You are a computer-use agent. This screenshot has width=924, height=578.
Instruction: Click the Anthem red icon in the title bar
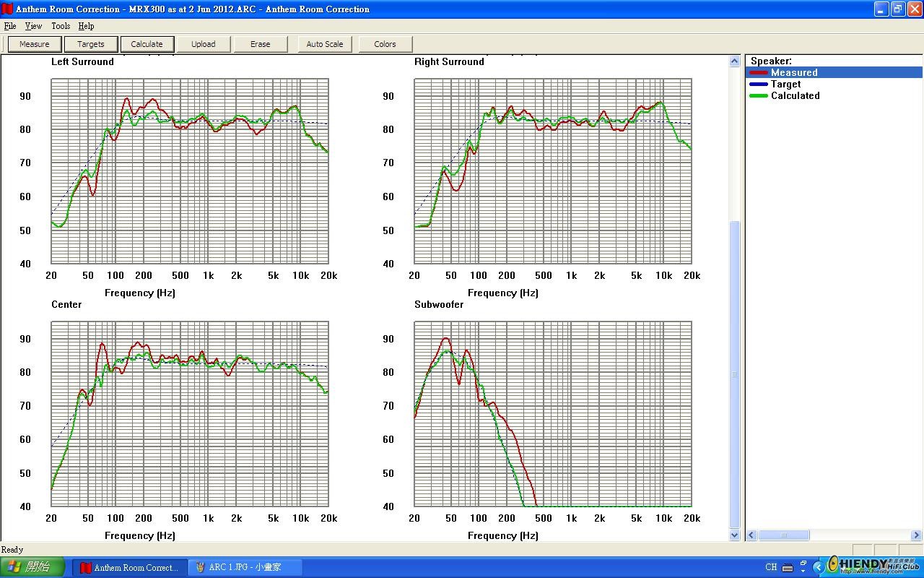(7, 9)
